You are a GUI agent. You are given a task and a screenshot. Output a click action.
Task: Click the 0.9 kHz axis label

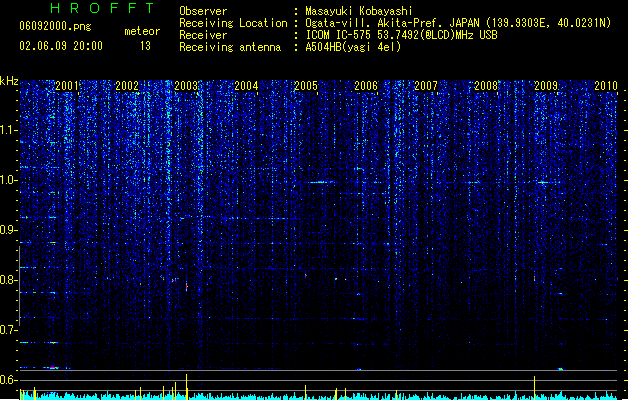[9, 230]
